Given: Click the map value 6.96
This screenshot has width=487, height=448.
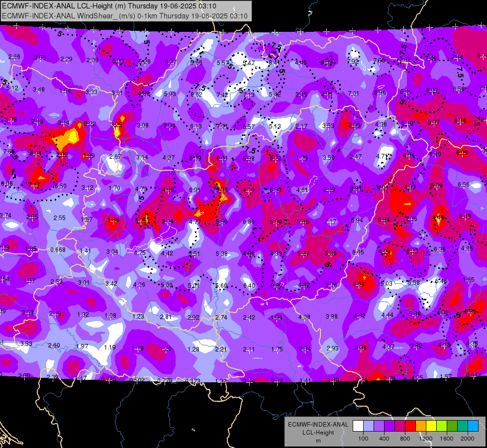Looking at the screenshot, I should click(380, 92).
